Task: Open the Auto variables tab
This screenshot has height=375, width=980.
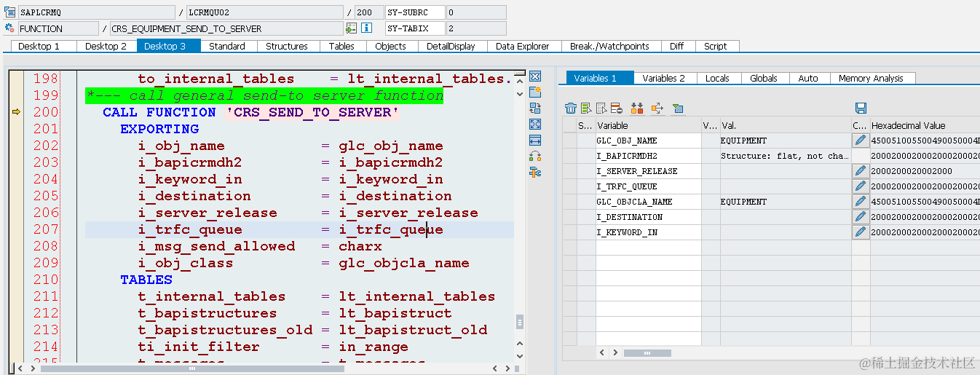Action: 808,78
